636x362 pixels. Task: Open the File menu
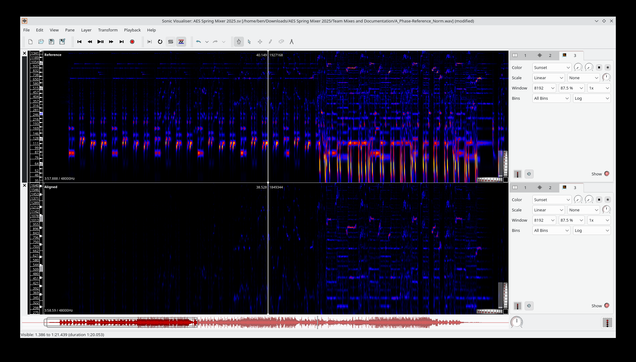point(26,30)
